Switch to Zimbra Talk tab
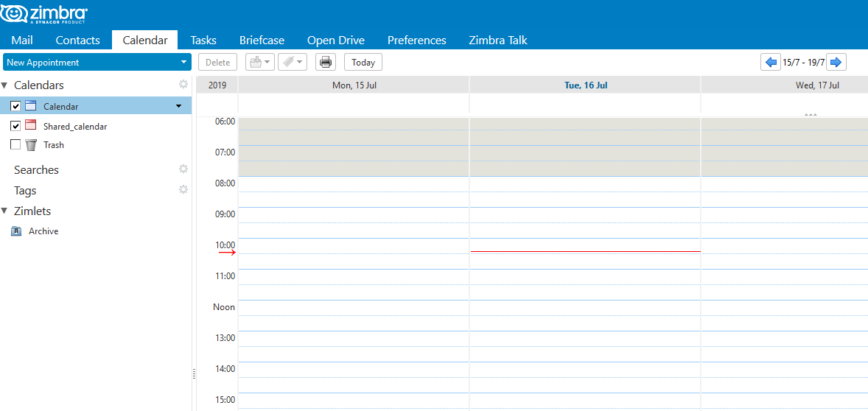 (497, 41)
